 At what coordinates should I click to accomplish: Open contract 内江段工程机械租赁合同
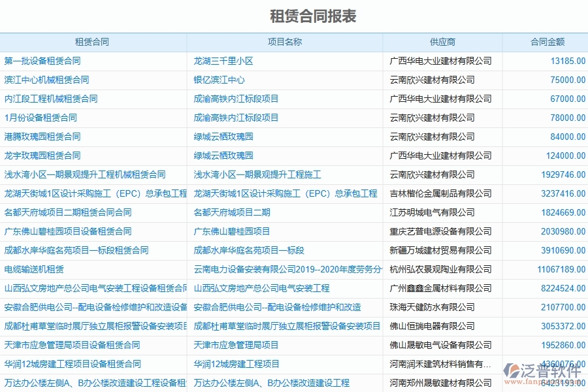coord(49,99)
